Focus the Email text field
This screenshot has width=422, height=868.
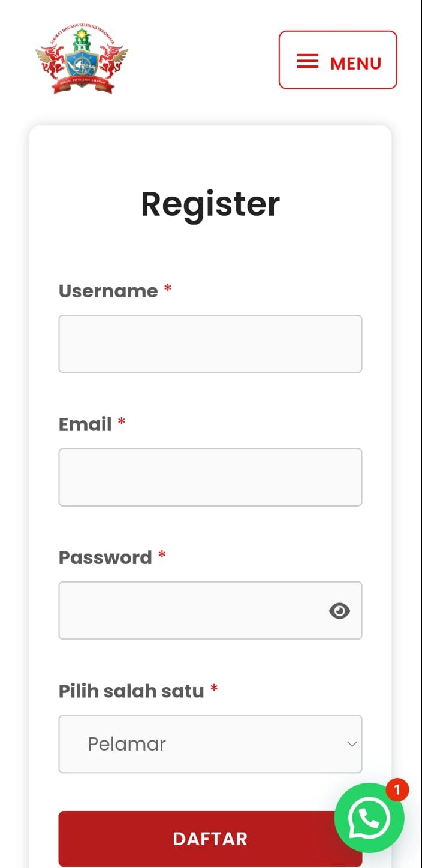point(210,477)
